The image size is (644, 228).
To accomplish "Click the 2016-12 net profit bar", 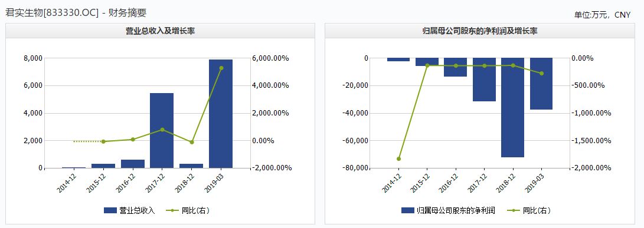I will 456,67.
